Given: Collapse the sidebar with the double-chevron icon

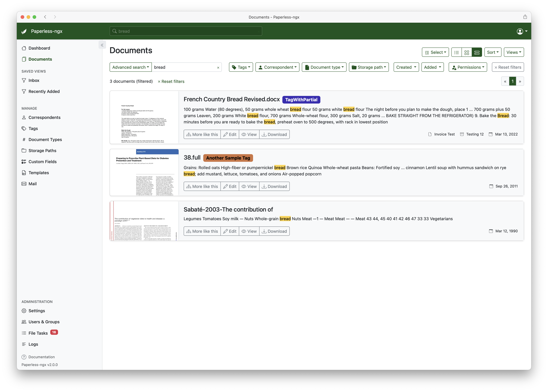Looking at the screenshot, I should 102,45.
